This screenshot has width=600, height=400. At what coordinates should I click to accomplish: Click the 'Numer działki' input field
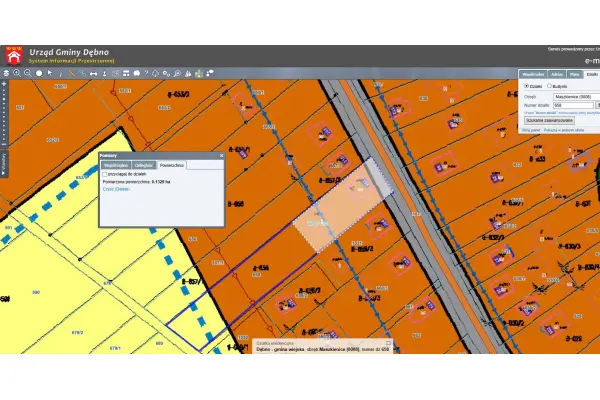coord(573,105)
